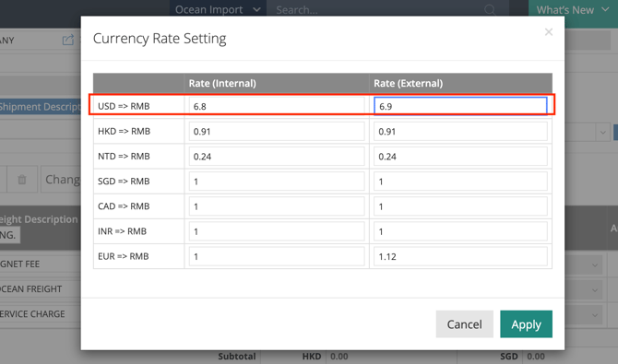The height and width of the screenshot is (364, 618).
Task: Cancel the currency rate changes
Action: pyautogui.click(x=464, y=324)
